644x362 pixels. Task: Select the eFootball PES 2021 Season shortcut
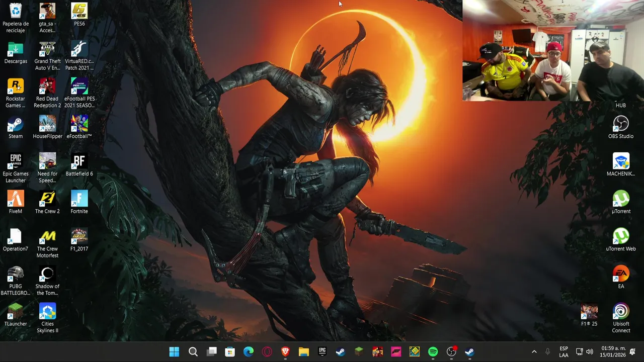pyautogui.click(x=79, y=93)
